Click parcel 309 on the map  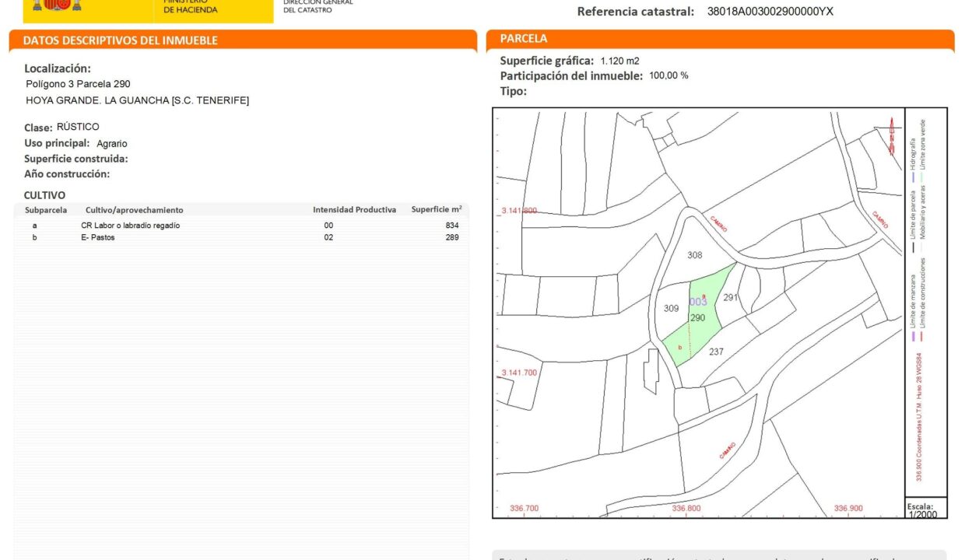click(672, 309)
